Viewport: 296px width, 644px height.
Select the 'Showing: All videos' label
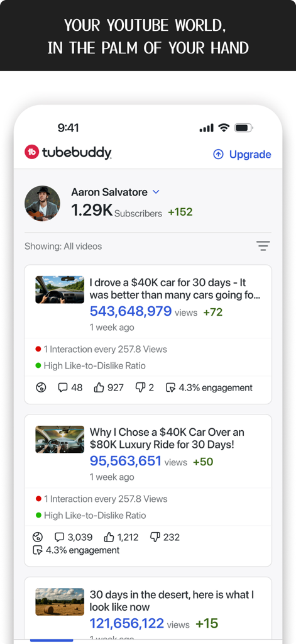point(63,247)
